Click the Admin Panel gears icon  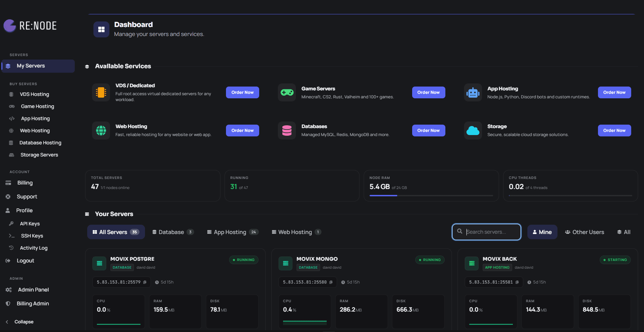9,290
